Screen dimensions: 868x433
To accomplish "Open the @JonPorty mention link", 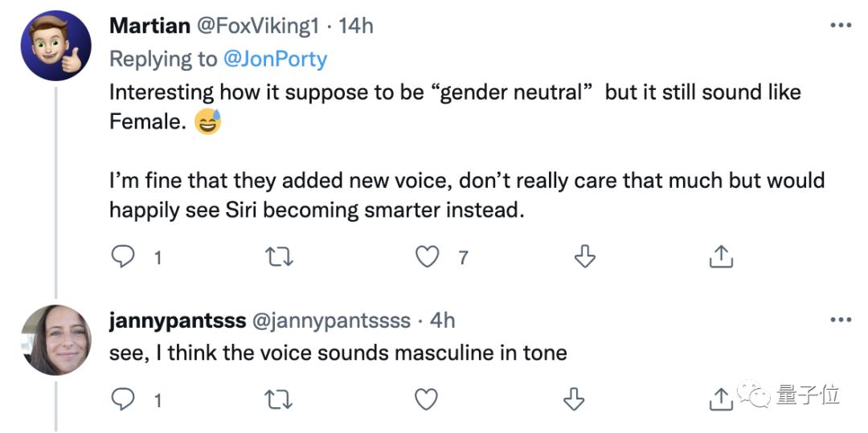I will pos(274,59).
